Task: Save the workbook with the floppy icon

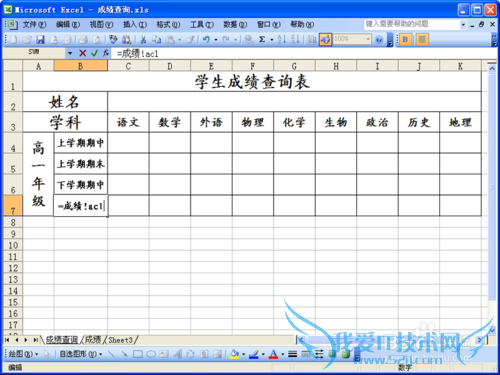Action: pos(40,40)
